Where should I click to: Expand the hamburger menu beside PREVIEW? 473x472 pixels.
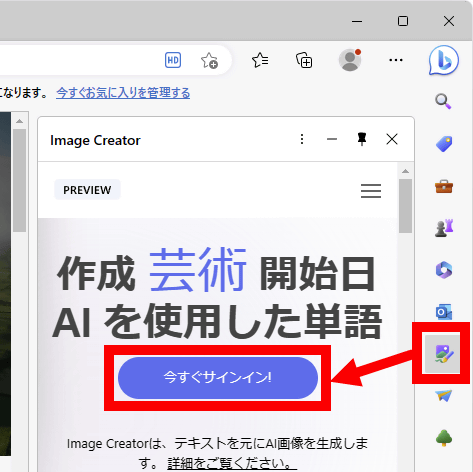coord(371,191)
